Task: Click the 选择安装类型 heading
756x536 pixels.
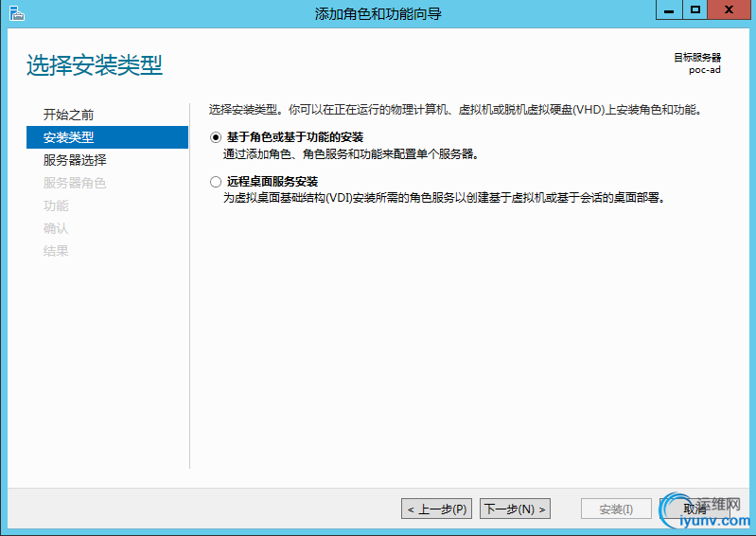Action: (x=95, y=65)
